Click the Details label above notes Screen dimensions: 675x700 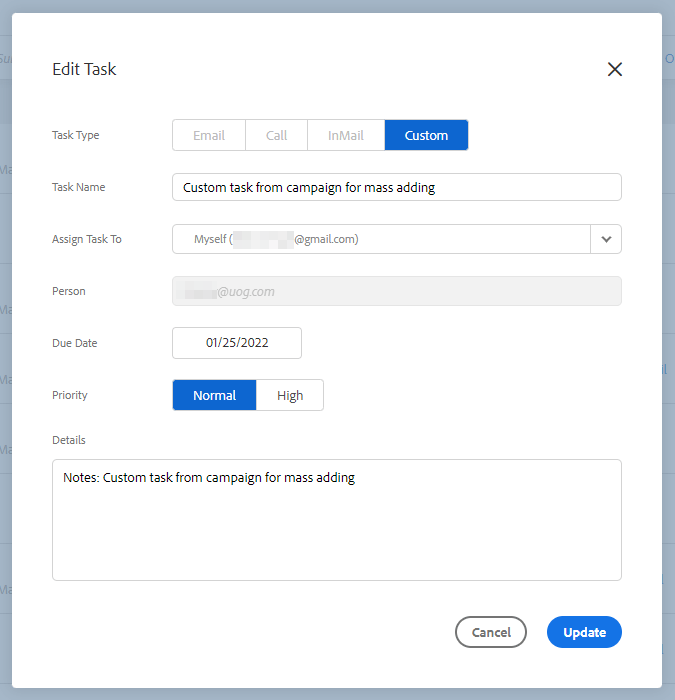[69, 440]
